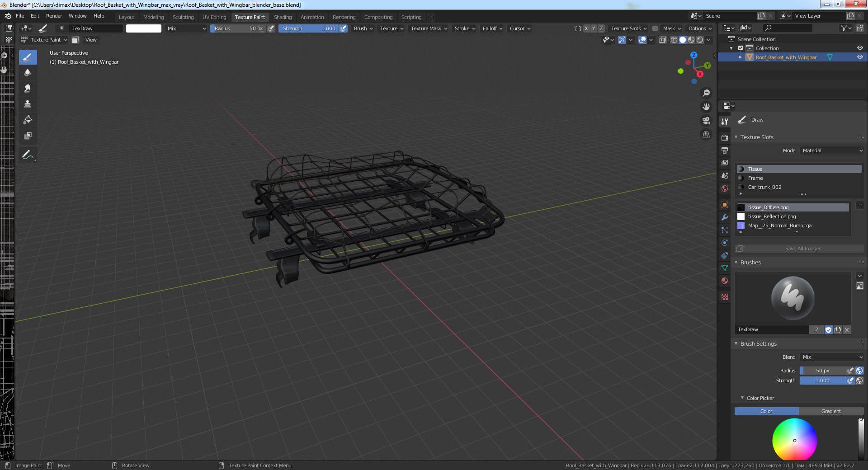Open Mode Material dropdown in Texture Slots
The image size is (868, 470).
coord(832,150)
